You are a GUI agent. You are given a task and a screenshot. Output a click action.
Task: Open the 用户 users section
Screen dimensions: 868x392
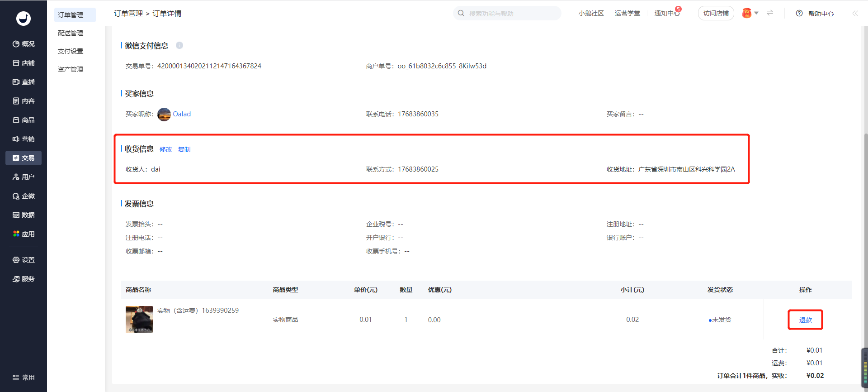(x=24, y=177)
